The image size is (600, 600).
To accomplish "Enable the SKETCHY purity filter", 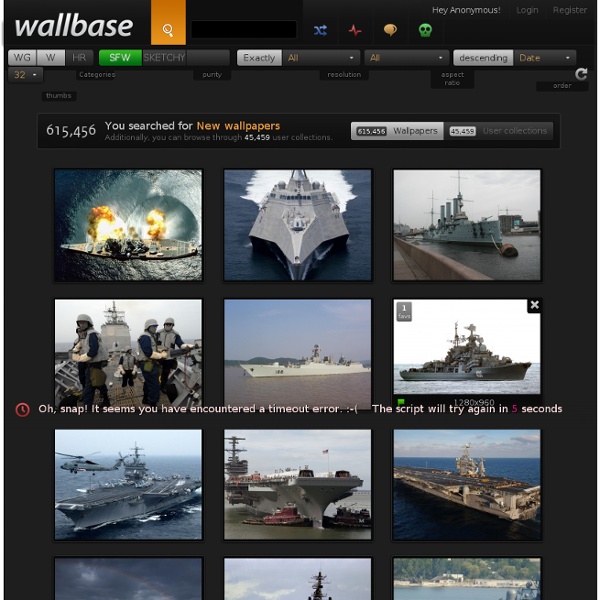I will [164, 58].
